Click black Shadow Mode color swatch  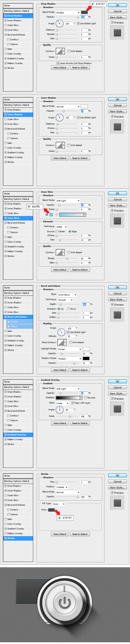86,358
